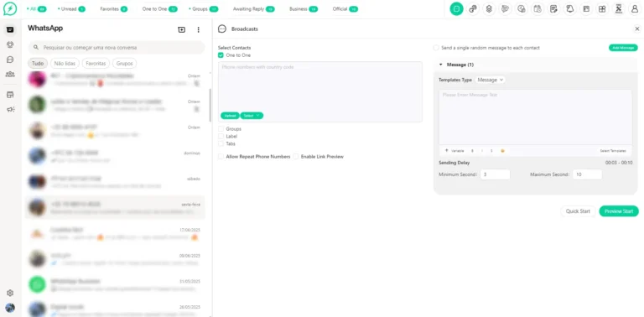
Task: Open the Templates Type Message dropdown
Action: 491,80
